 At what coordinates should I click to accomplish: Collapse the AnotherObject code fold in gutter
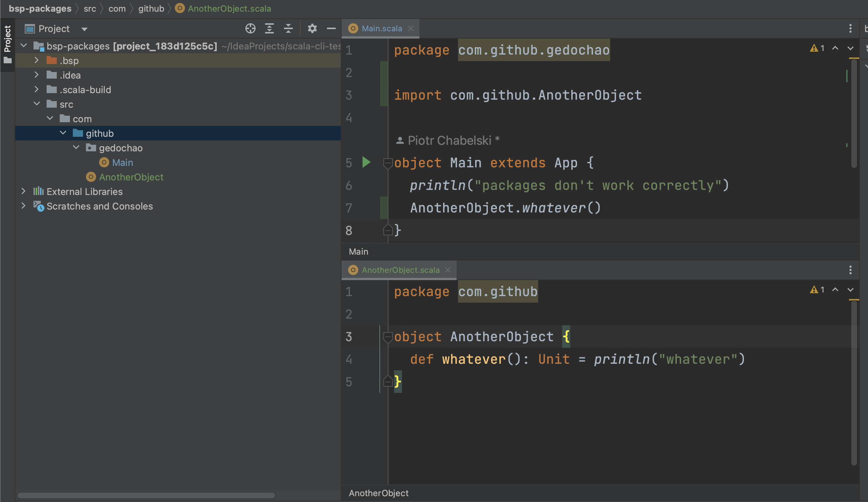click(387, 336)
